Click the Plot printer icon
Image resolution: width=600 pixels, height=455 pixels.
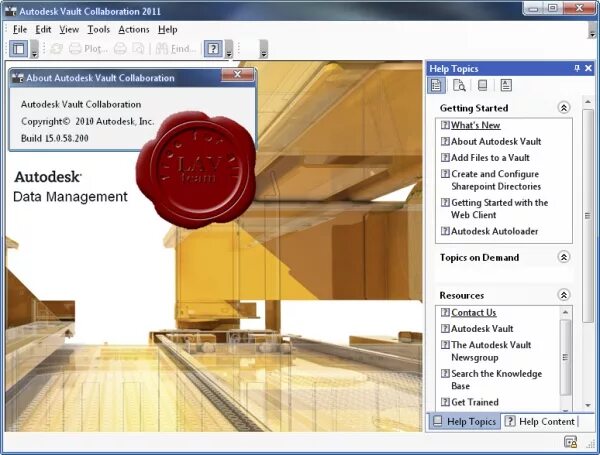(75, 49)
